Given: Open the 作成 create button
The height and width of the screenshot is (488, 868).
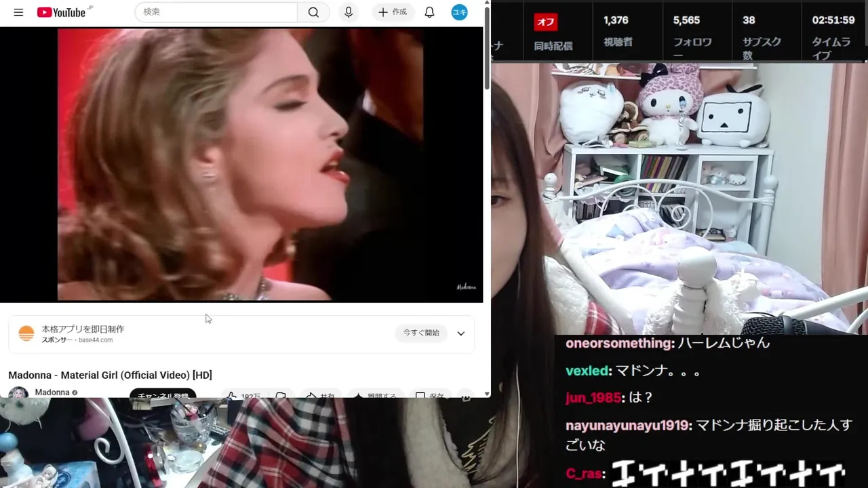Looking at the screenshot, I should tap(393, 12).
